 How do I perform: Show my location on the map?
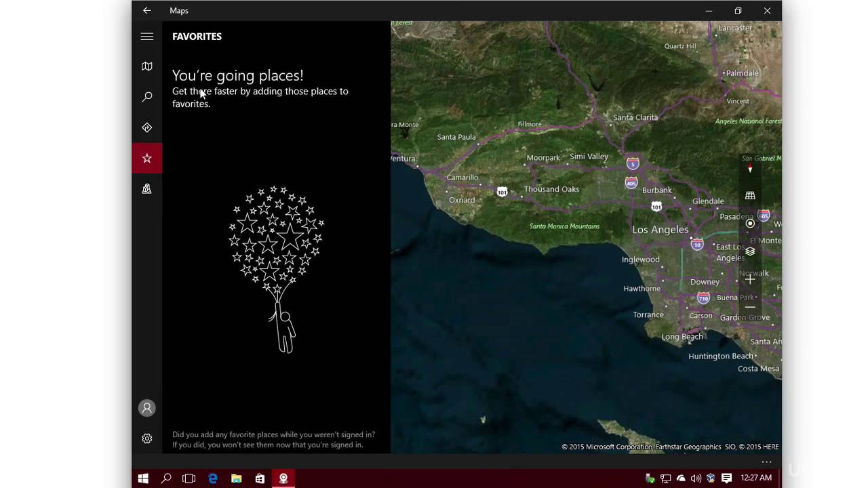(750, 223)
